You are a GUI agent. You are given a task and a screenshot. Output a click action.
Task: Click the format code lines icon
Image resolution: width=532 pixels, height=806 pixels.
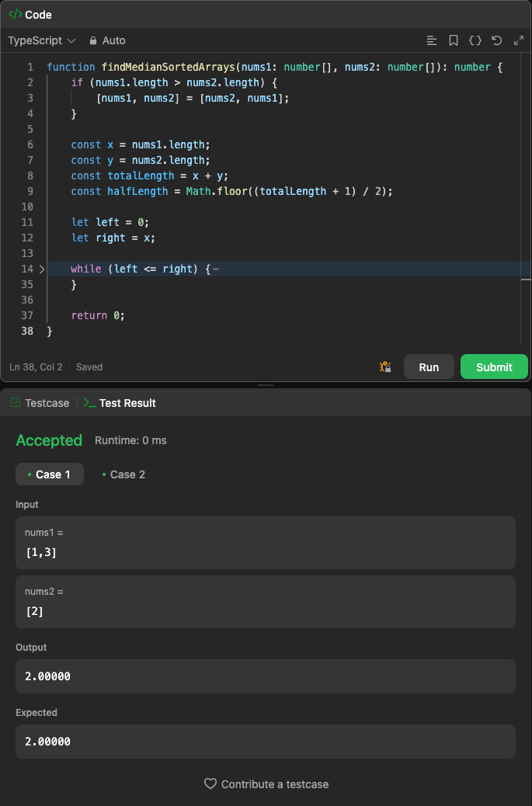click(x=432, y=40)
